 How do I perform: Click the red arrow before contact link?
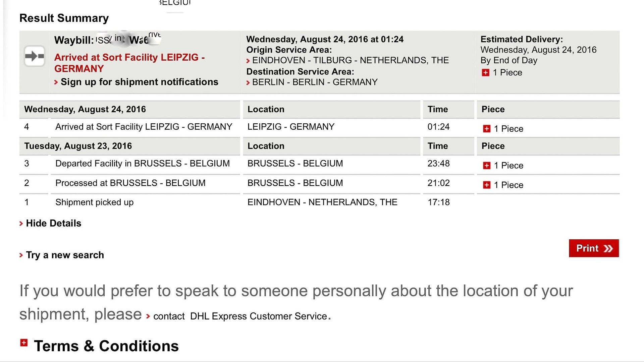(148, 316)
